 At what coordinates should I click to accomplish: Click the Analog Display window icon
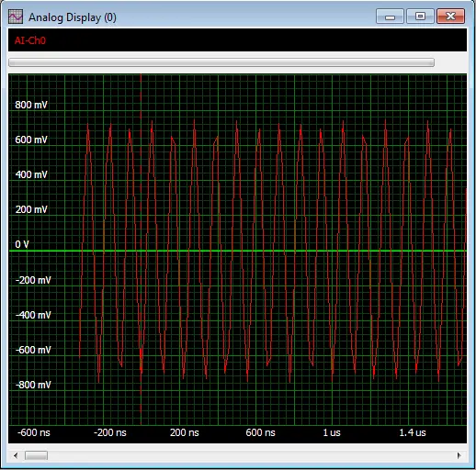pos(16,17)
